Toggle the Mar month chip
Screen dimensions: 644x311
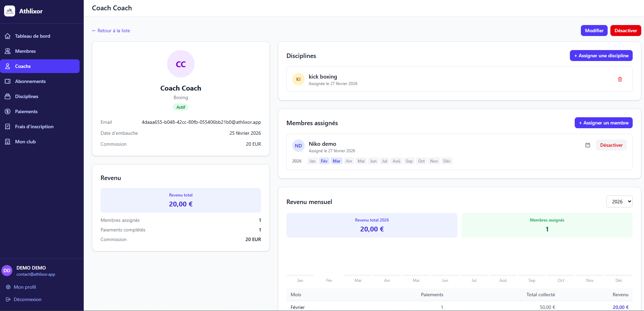336,161
